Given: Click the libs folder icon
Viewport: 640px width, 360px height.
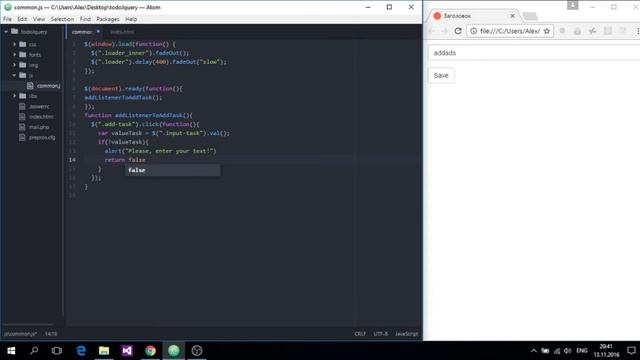Looking at the screenshot, I should [x=23, y=96].
